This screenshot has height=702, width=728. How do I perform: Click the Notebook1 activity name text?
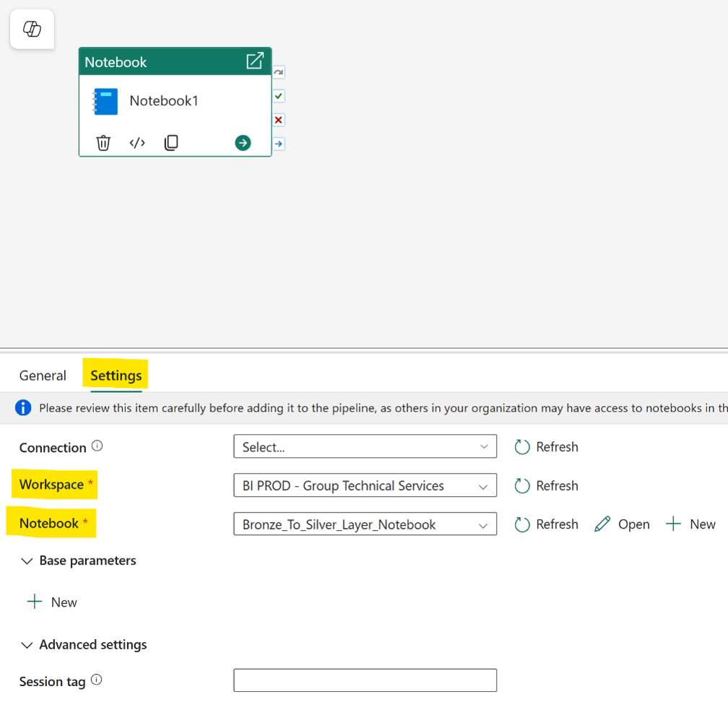pyautogui.click(x=164, y=101)
